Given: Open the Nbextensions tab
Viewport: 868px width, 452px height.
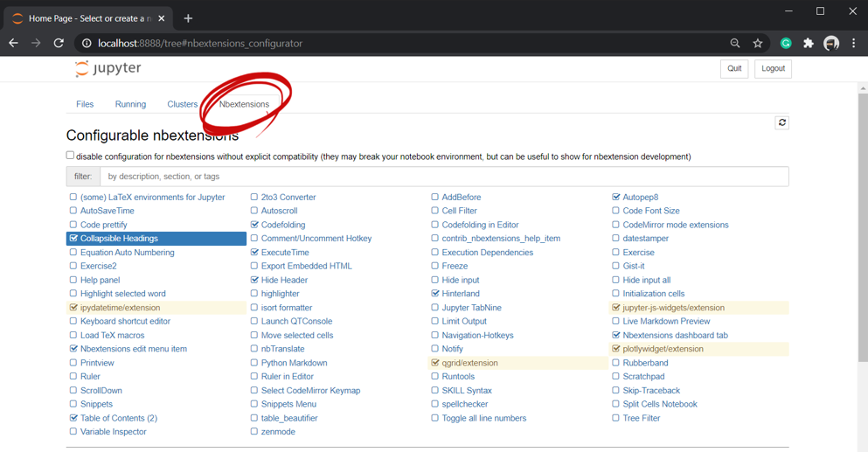Looking at the screenshot, I should (x=244, y=104).
